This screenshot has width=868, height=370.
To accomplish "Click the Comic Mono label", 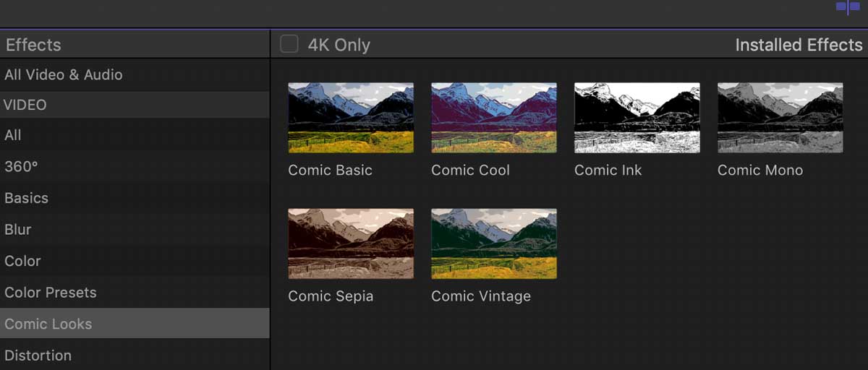I will coord(759,171).
